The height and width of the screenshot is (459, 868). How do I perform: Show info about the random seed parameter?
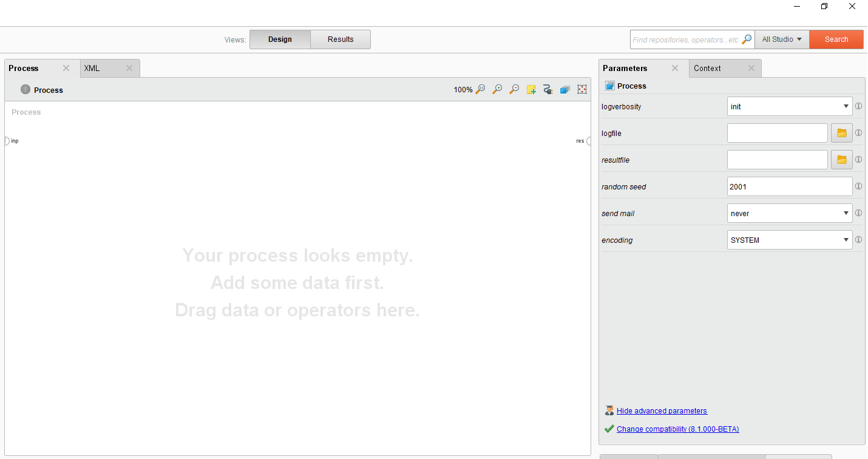858,186
